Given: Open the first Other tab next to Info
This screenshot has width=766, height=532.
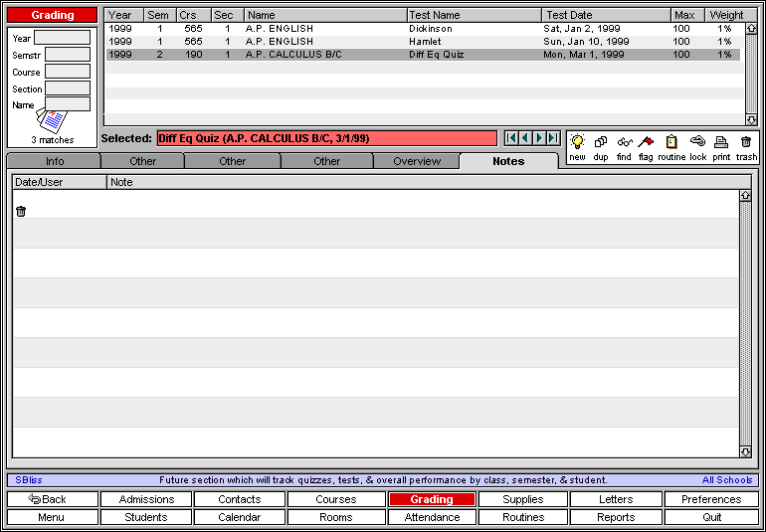Looking at the screenshot, I should [x=142, y=161].
